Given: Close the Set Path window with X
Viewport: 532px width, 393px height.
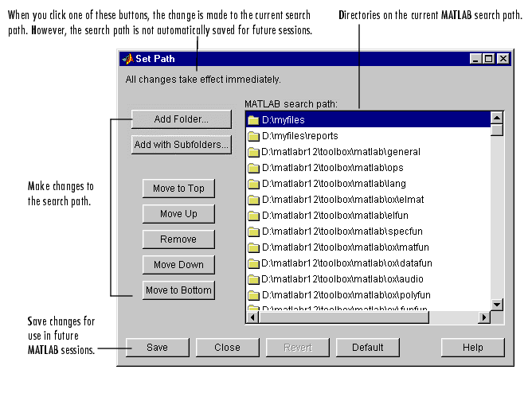Looking at the screenshot, I should point(503,59).
